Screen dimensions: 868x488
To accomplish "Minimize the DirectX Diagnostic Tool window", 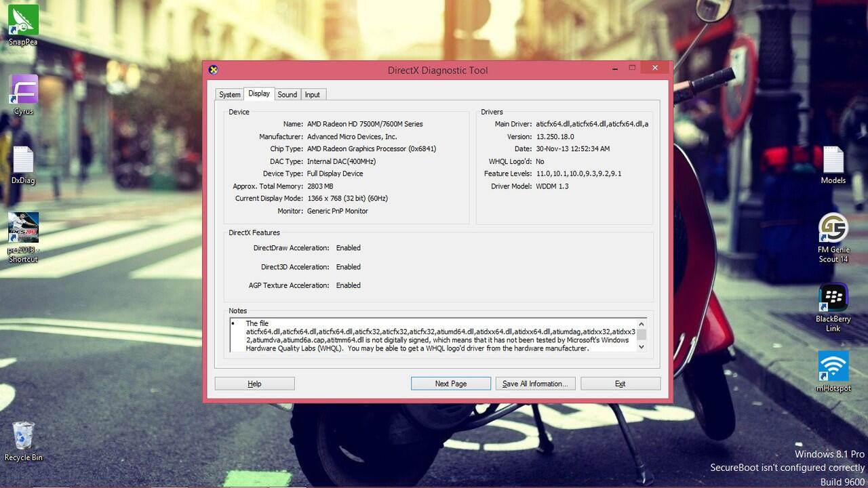I will coord(615,68).
